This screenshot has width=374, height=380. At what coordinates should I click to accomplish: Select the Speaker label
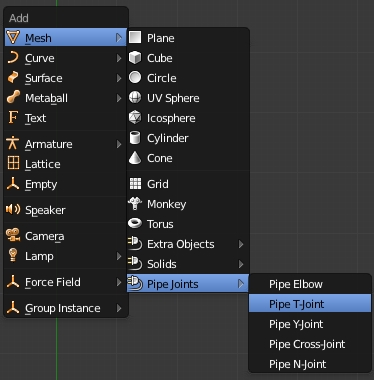pyautogui.click(x=45, y=210)
